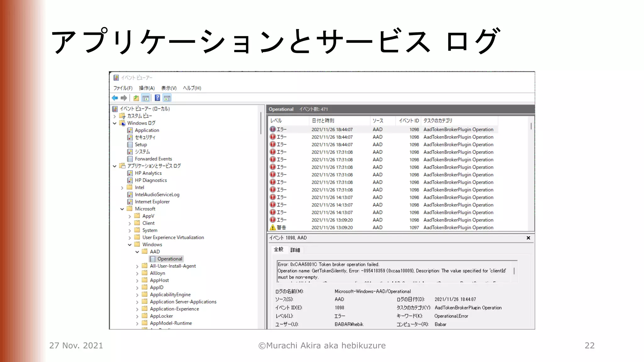The width and height of the screenshot is (644, 362).
Task: Select the Operational log under AAD
Action: click(x=169, y=259)
